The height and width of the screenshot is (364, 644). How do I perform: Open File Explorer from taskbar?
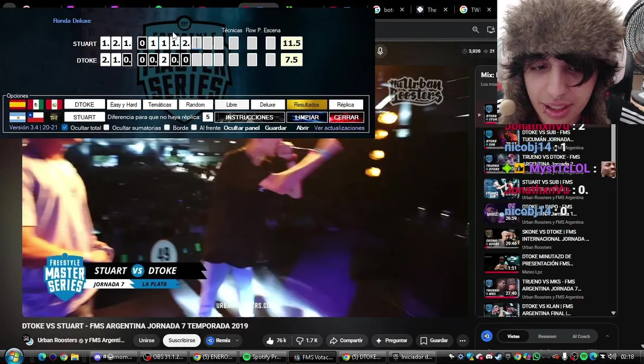click(75, 357)
